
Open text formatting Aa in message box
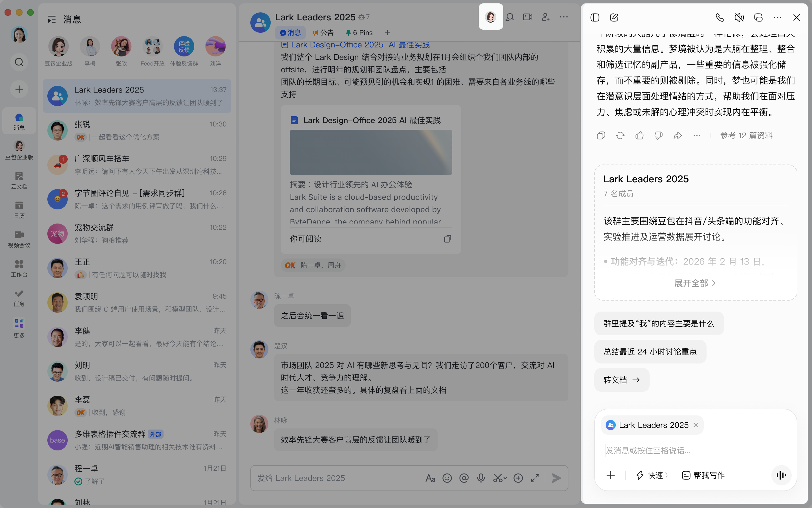tap(430, 478)
